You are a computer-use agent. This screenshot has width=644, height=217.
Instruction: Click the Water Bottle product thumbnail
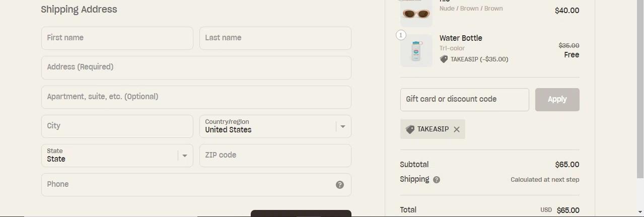(x=416, y=51)
